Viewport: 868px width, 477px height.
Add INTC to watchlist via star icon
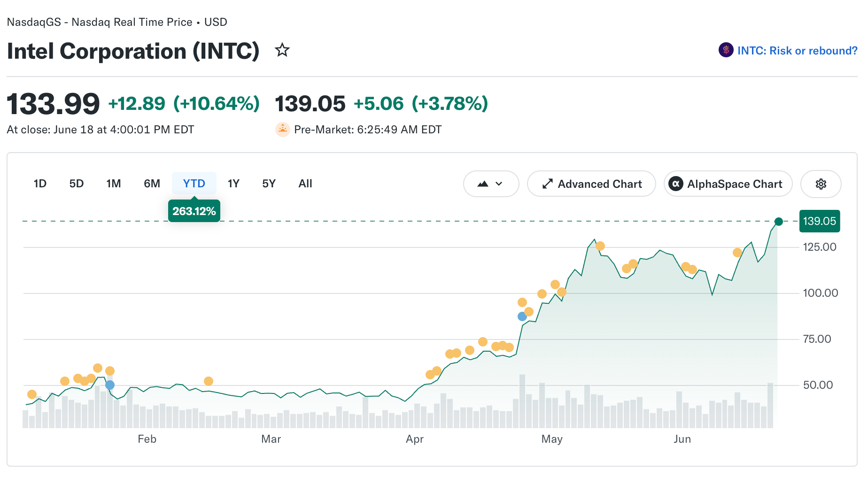[282, 50]
